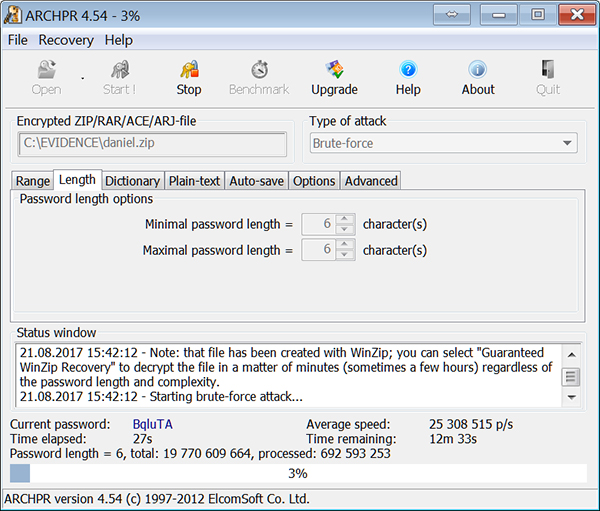Switch to the Dictionary tab
Image resolution: width=600 pixels, height=511 pixels.
pyautogui.click(x=132, y=181)
